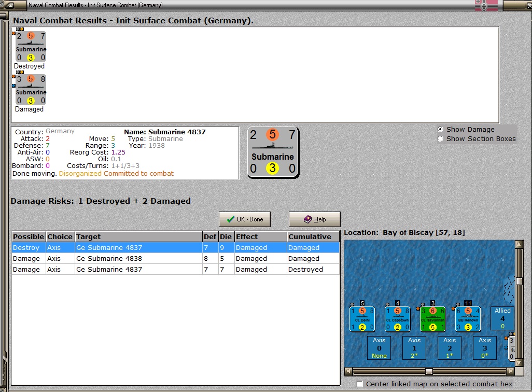The width and height of the screenshot is (532, 392).
Task: Click the Axis 0 None section box
Action: click(379, 348)
